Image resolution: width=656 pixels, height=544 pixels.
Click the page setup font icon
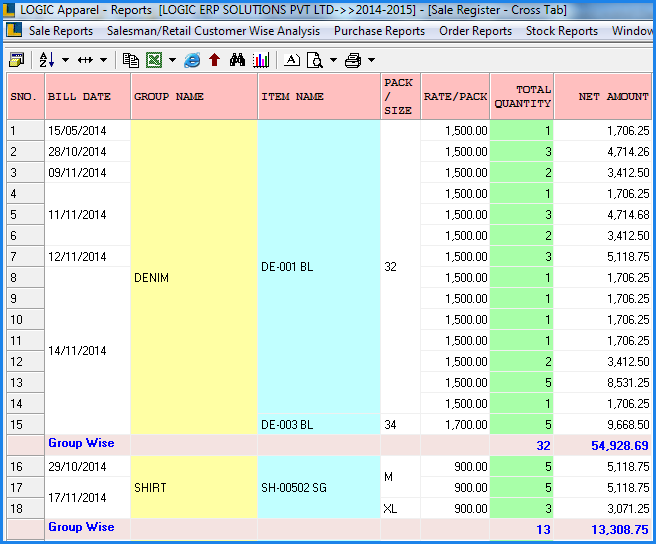pyautogui.click(x=292, y=60)
